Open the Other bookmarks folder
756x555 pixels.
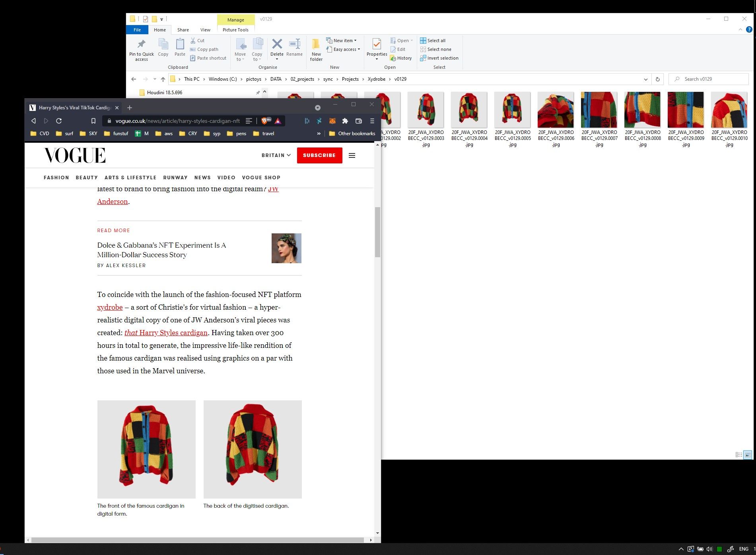pos(352,134)
